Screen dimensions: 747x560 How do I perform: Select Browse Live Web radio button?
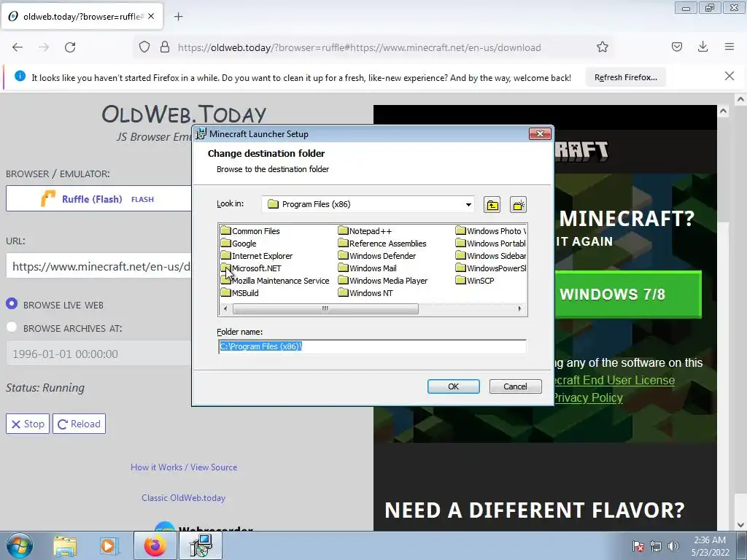tap(12, 304)
